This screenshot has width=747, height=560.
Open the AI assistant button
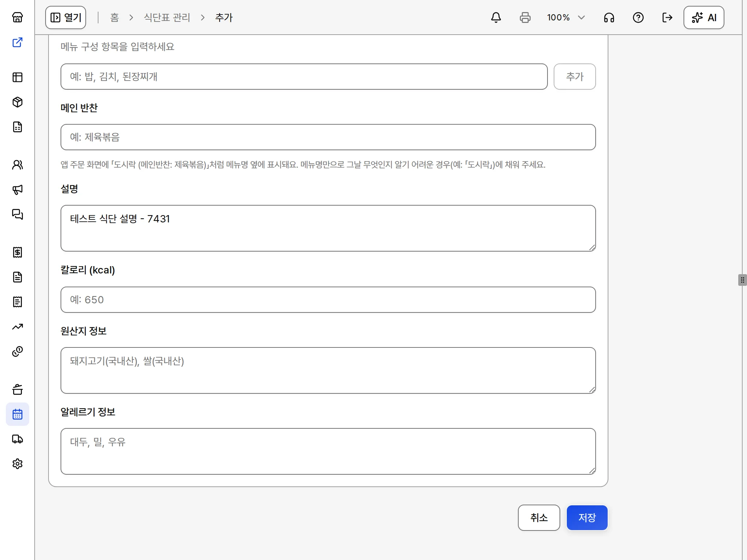pos(704,17)
